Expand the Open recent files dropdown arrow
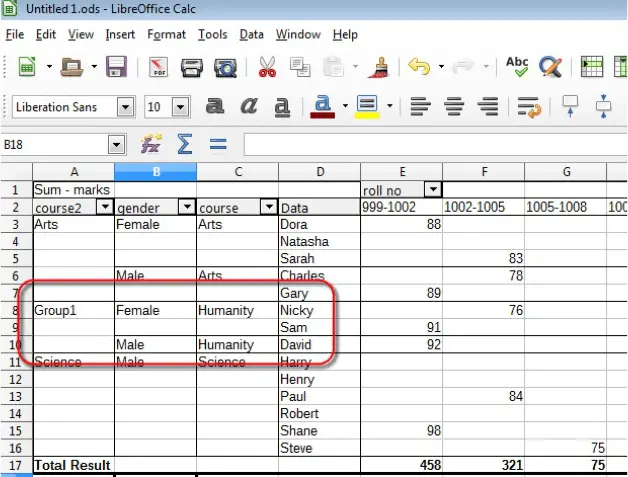Viewport: 628px width, 477px height. (94, 66)
